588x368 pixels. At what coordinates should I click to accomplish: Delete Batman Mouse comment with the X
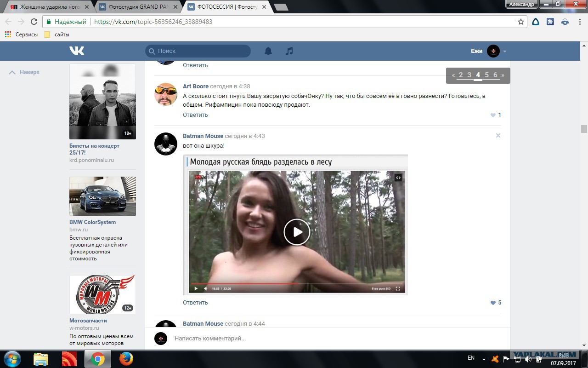click(x=498, y=136)
